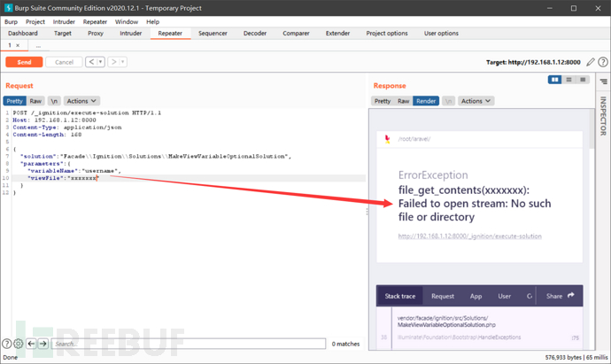
Task: Select top-bottom split layout icon
Action: [568, 80]
